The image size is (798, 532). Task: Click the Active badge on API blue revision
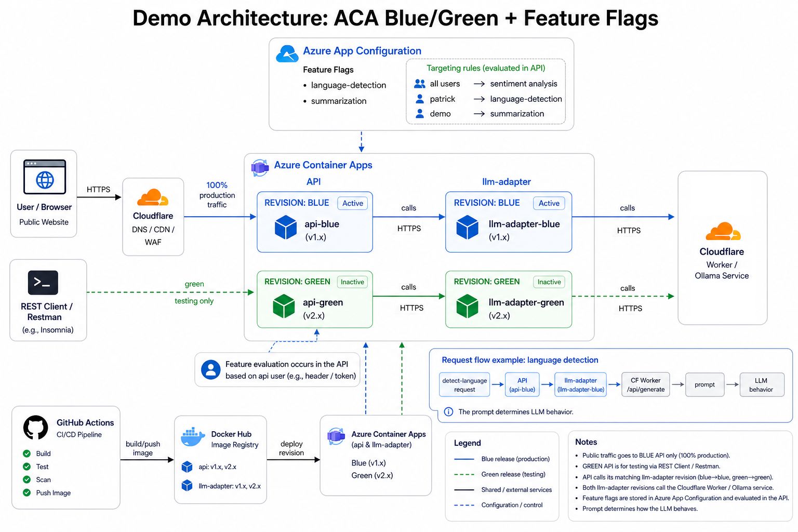tap(353, 203)
